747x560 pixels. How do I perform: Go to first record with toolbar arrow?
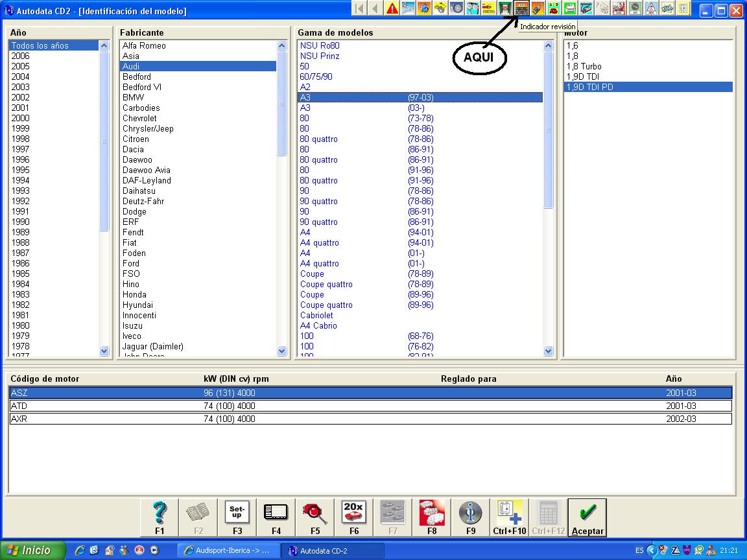tap(360, 8)
